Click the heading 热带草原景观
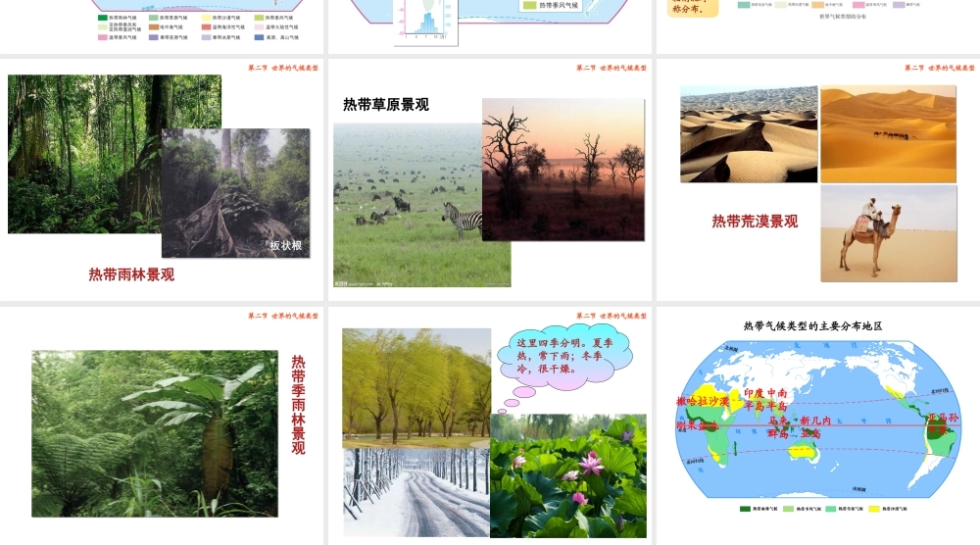Screen dimensions: 980x545 (x=385, y=104)
